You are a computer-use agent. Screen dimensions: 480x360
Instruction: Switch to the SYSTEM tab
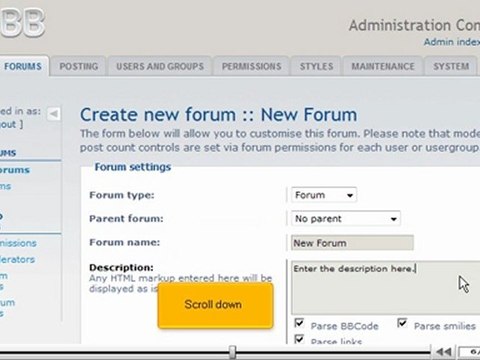(451, 66)
